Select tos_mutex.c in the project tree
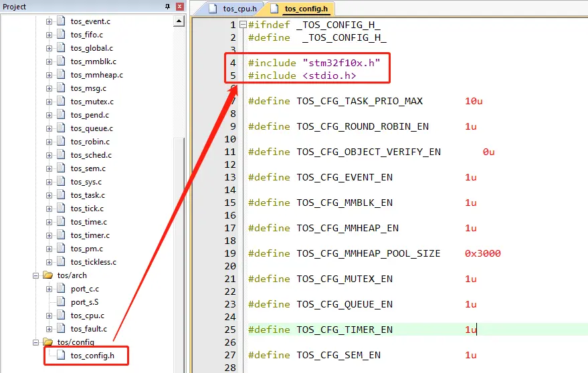Screen dimensions: 588x373 (92, 102)
